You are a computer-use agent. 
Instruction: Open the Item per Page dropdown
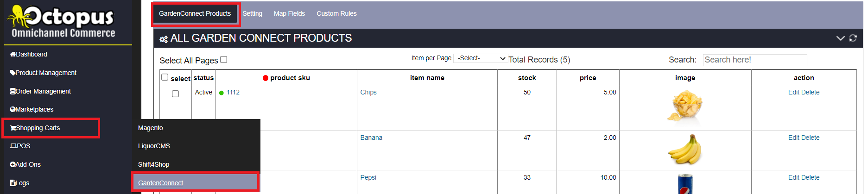tap(480, 58)
